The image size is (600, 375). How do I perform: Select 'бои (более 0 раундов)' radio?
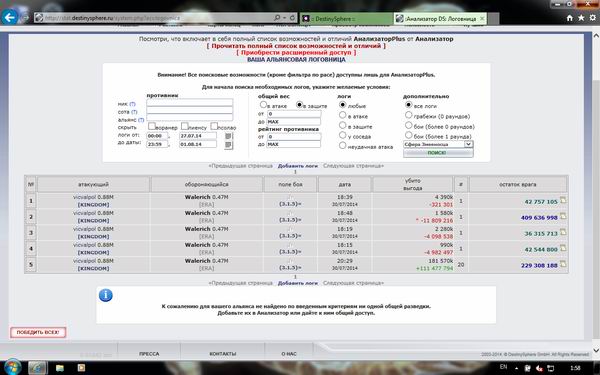pyautogui.click(x=409, y=125)
